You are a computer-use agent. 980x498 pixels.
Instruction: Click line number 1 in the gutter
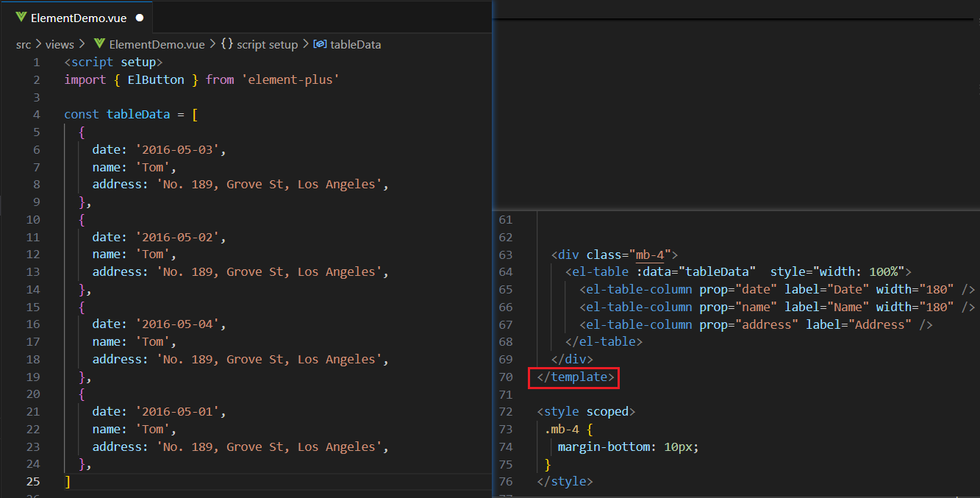[x=36, y=63]
